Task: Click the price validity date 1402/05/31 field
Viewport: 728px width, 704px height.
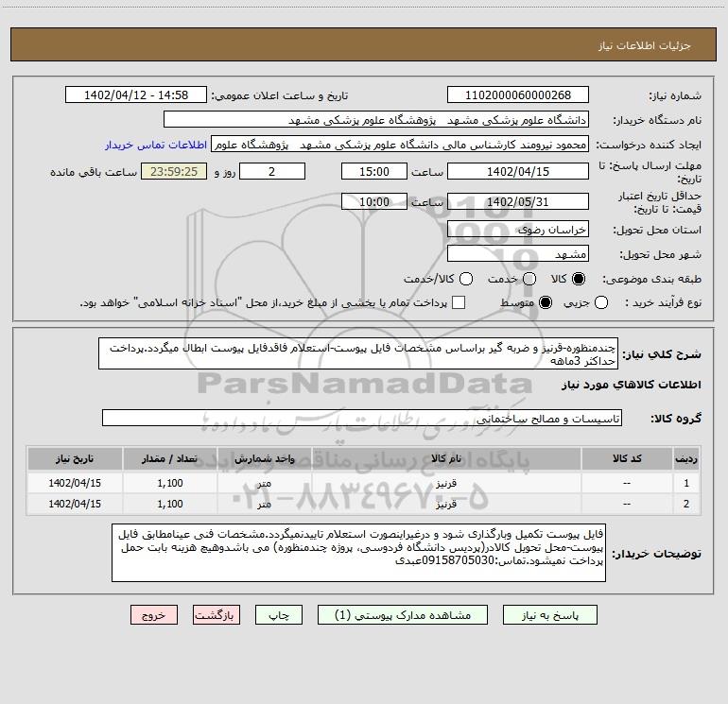Action: pyautogui.click(x=518, y=201)
